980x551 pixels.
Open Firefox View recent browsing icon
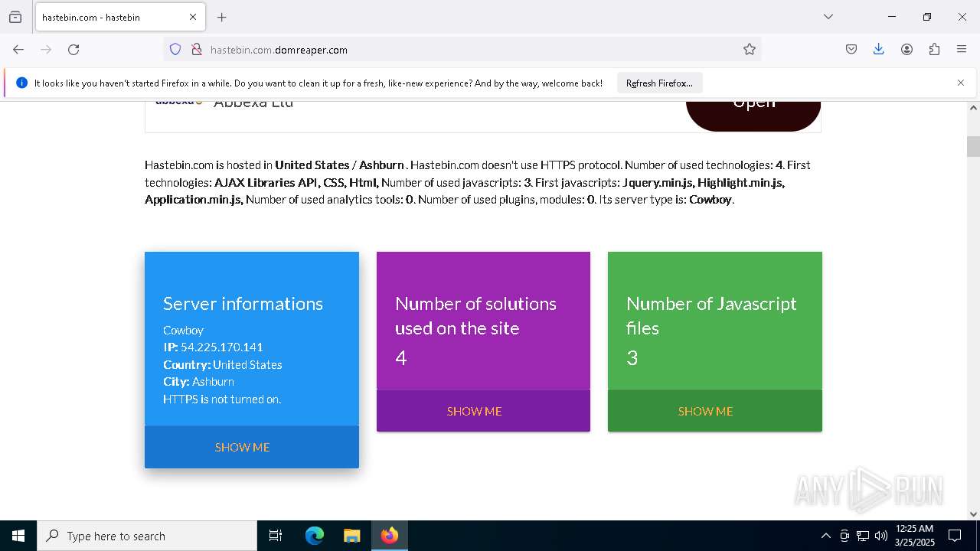tap(15, 17)
